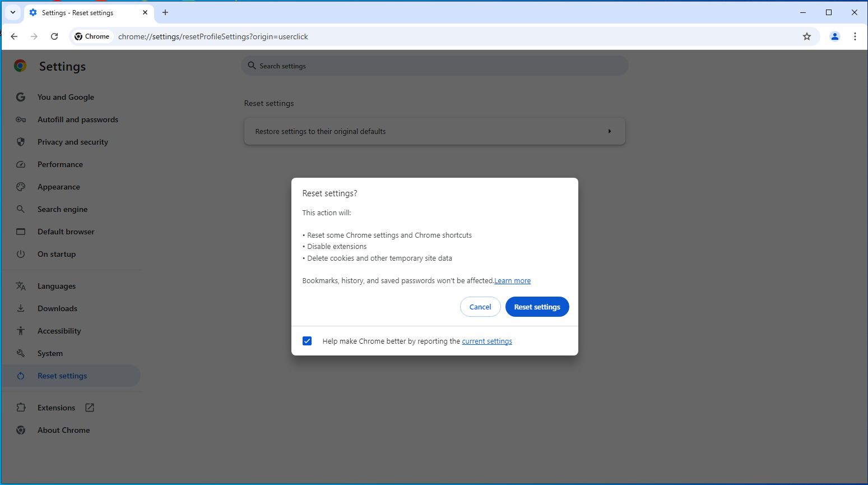Click the translate icon for Languages
The image size is (868, 485).
(x=21, y=286)
